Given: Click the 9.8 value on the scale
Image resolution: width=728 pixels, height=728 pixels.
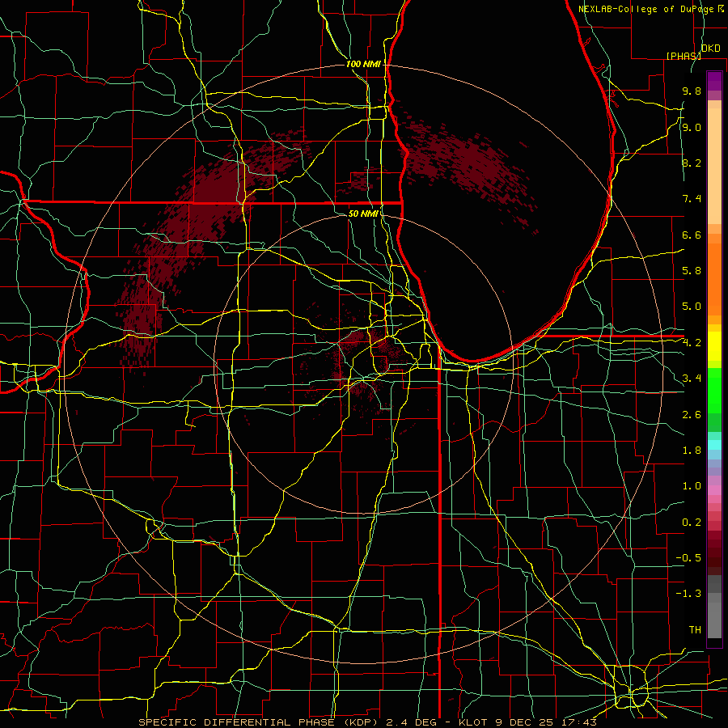Looking at the screenshot, I should pos(692,91).
